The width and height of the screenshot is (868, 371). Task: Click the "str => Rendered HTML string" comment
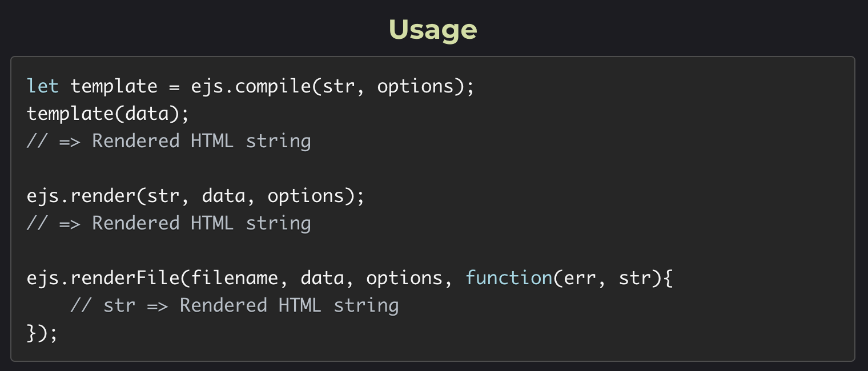coord(234,305)
